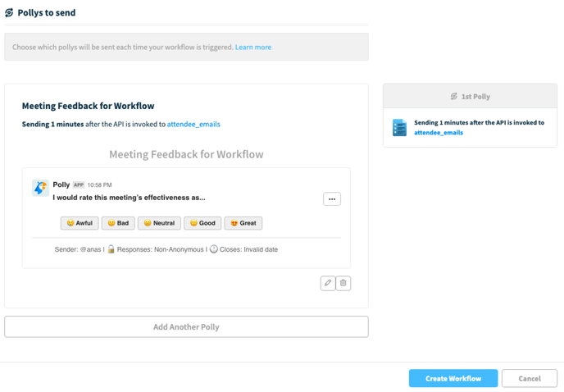Click attendee_emails link in 1st Polly panel

(x=439, y=133)
